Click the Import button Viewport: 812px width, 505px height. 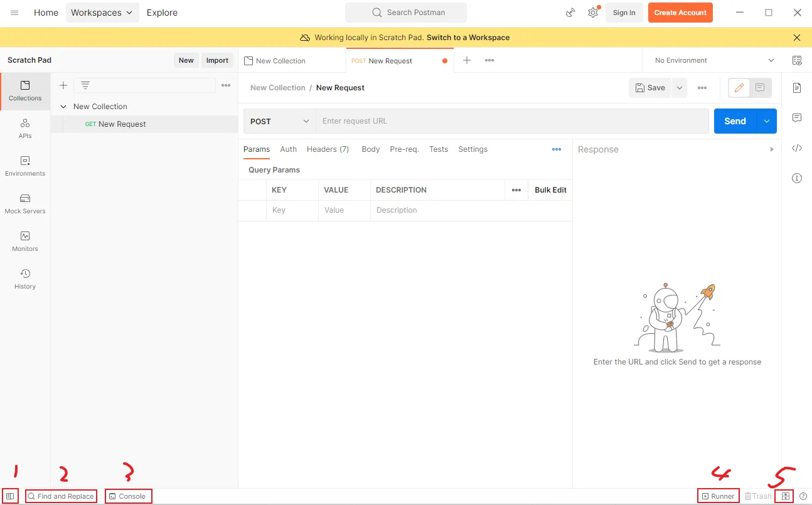218,60
